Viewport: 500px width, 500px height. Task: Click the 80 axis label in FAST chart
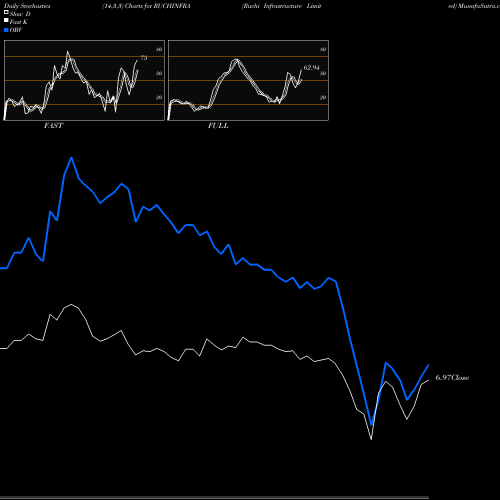pyautogui.click(x=159, y=49)
